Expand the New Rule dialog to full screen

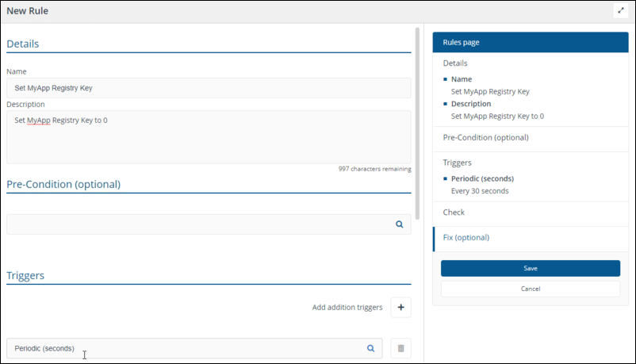pos(621,11)
